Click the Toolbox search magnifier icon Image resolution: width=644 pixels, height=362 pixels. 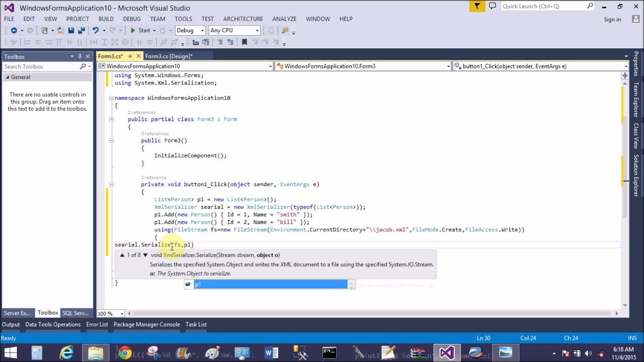[83, 67]
